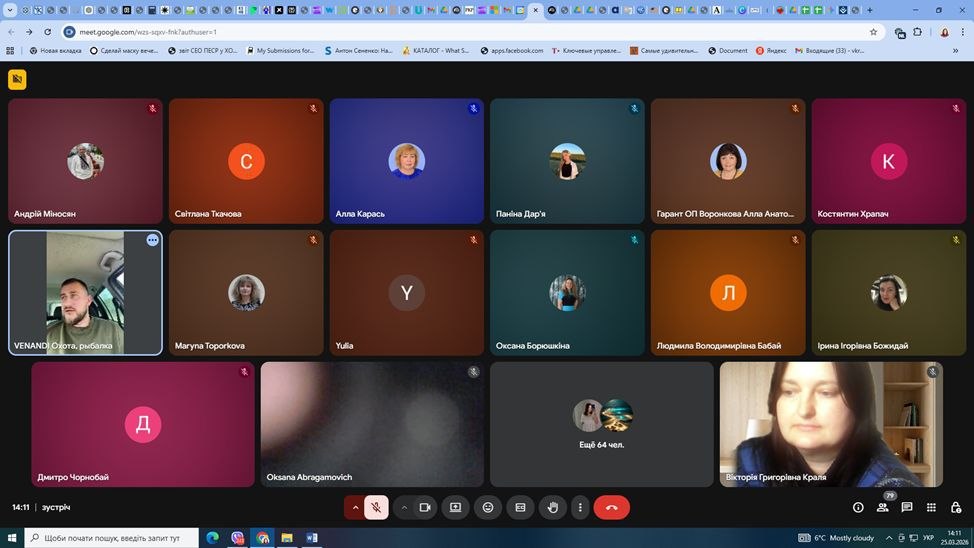Show the participants list panel
The width and height of the screenshot is (974, 548).
click(x=882, y=507)
